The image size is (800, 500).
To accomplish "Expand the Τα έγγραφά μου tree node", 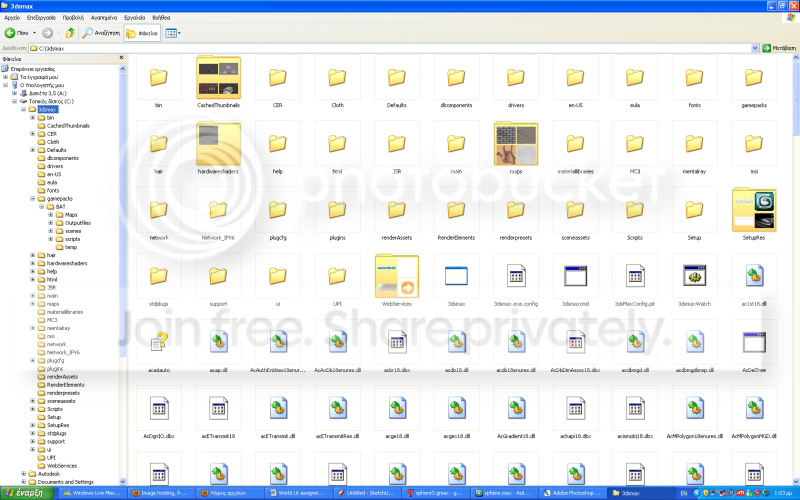I will (6, 77).
